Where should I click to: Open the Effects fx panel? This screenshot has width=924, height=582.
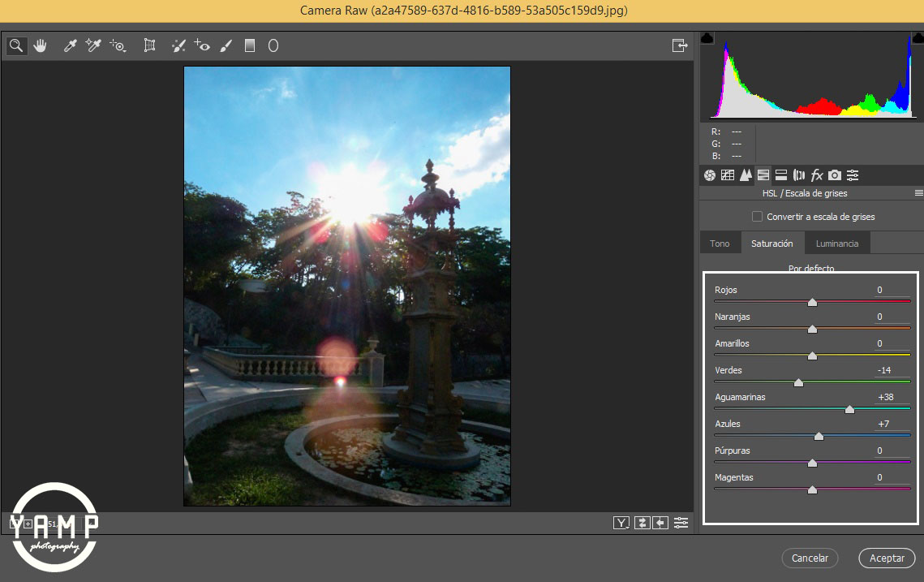tap(817, 175)
